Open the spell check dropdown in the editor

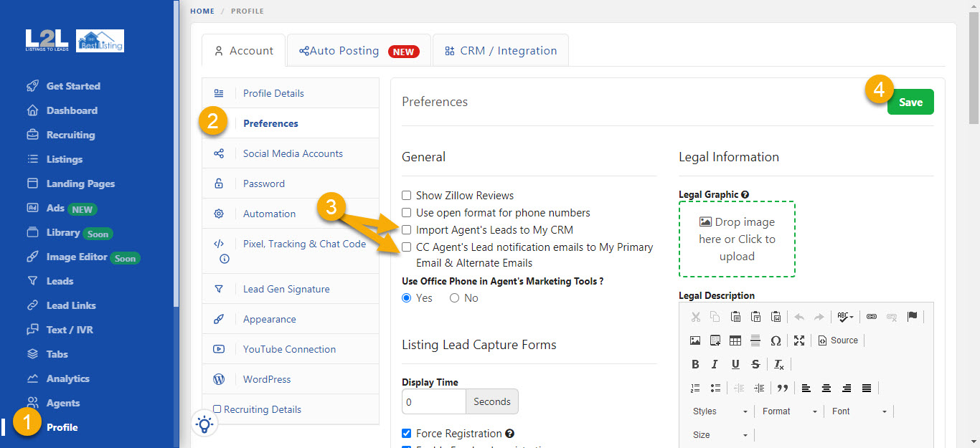(x=844, y=316)
